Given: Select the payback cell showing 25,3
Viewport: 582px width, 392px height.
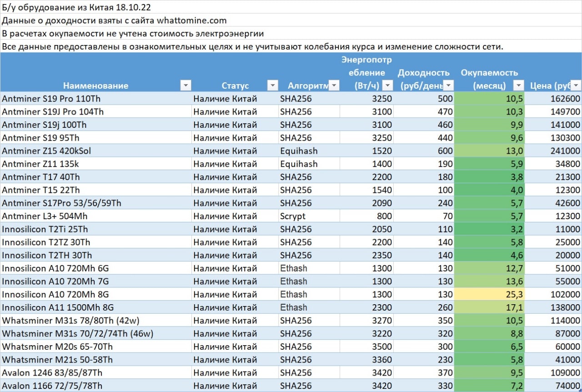Looking at the screenshot, I should pos(490,295).
